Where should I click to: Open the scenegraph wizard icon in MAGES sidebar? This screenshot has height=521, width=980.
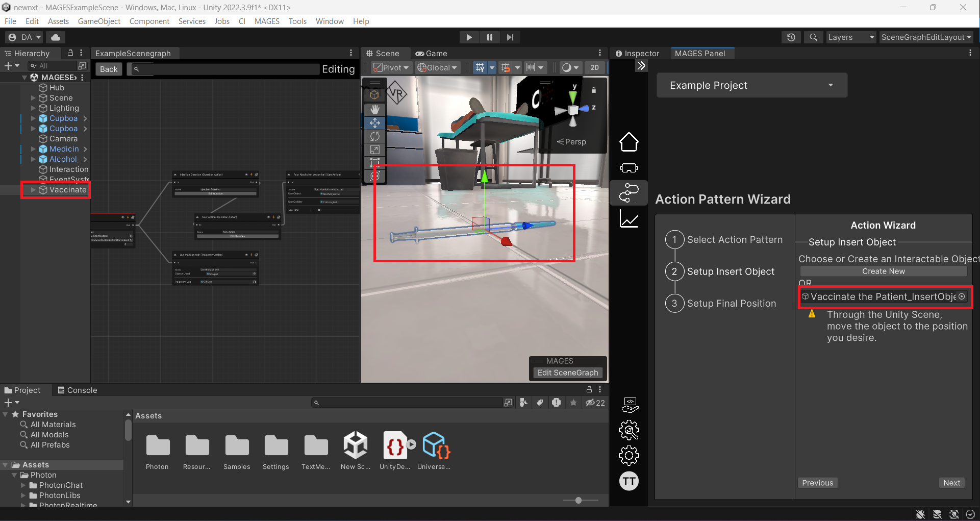[629, 193]
